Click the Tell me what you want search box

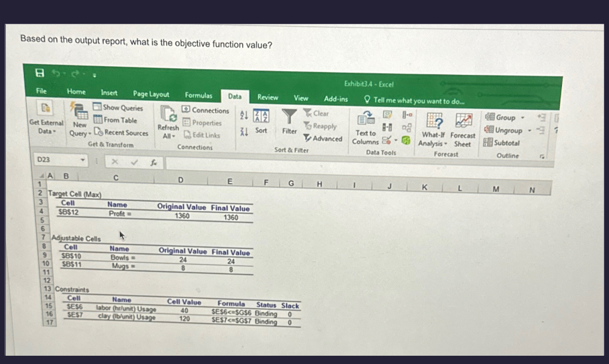[414, 101]
